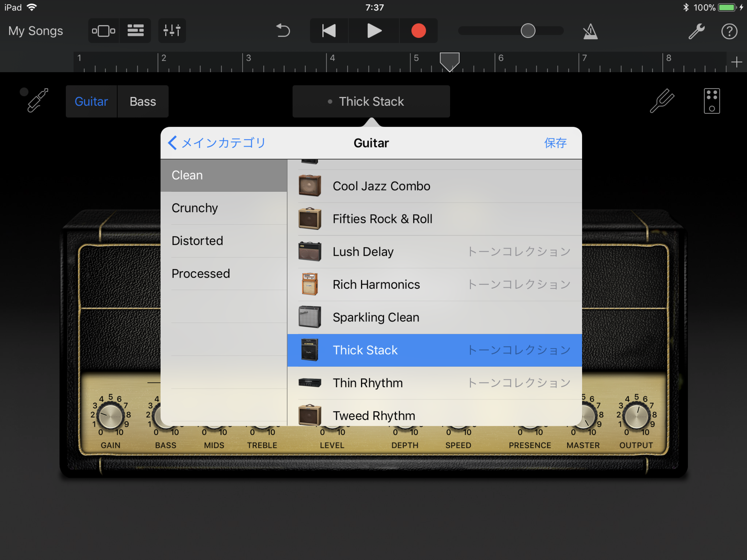
Task: Open the tuner fork icon
Action: [x=662, y=101]
